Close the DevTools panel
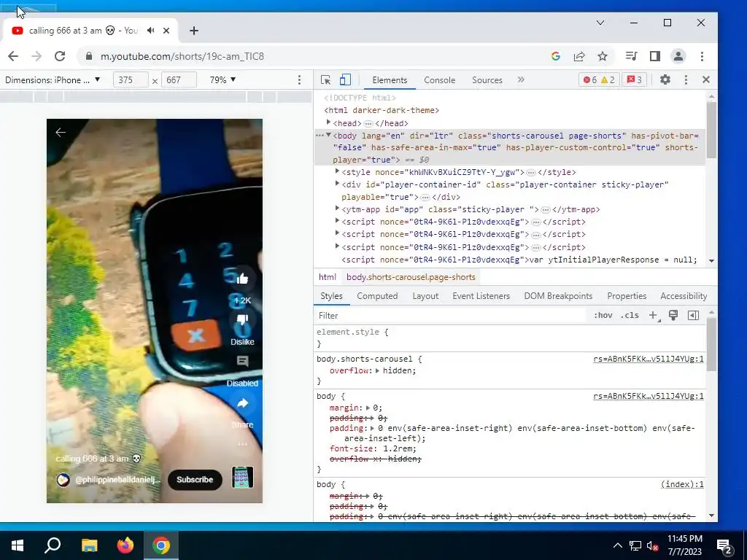747x560 pixels. tap(706, 79)
